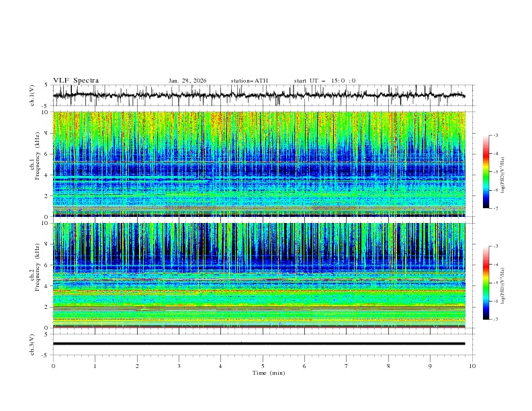
Task: Click the ch.1 colorbar "log(PSD)(V²/Hz)" label
Action: click(x=502, y=175)
